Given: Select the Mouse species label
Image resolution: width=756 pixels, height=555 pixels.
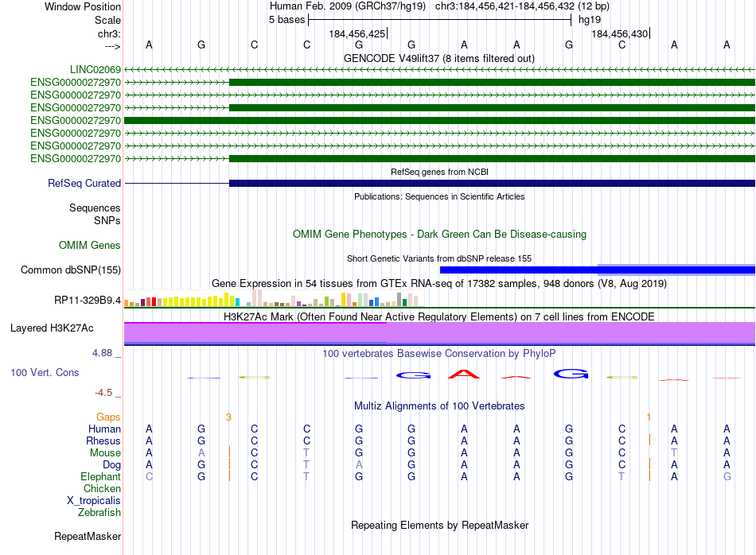Looking at the screenshot, I should [x=105, y=453].
